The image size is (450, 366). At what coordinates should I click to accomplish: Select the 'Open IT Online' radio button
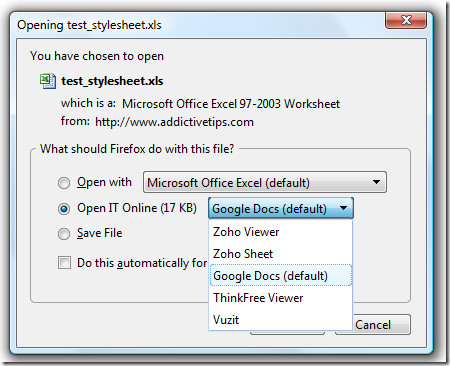click(x=64, y=209)
